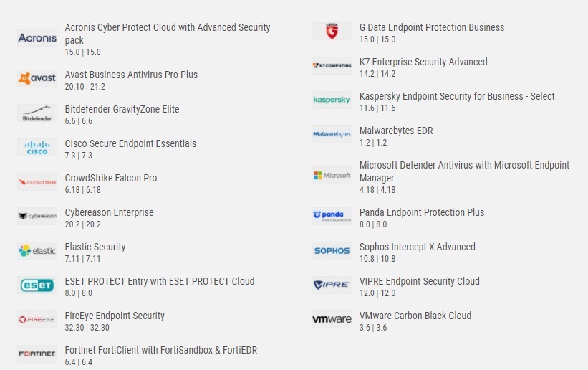Viewport: 588px width, 370px height.
Task: Click the Avast logo icon
Action: pos(37,78)
